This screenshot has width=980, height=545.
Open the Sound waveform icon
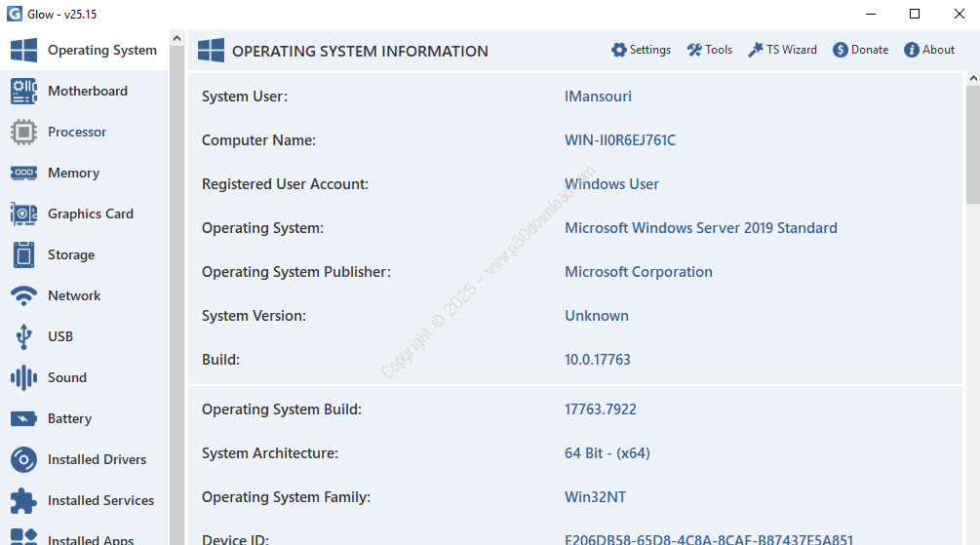tap(23, 377)
